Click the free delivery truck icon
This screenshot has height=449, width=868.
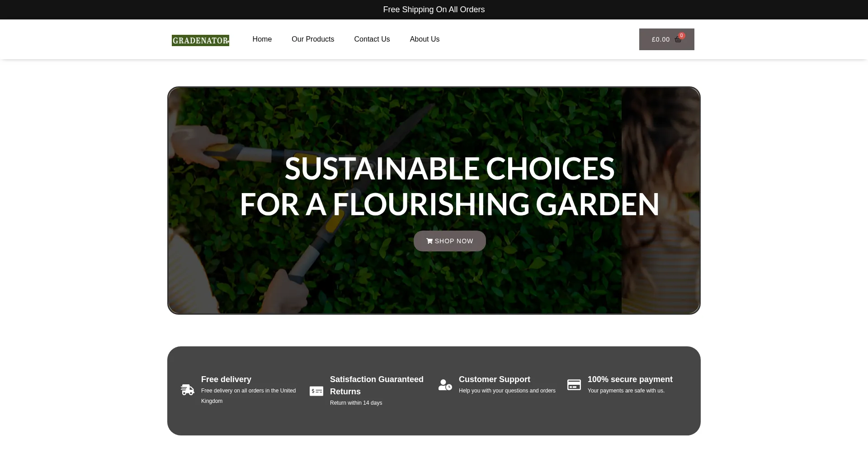pos(188,390)
